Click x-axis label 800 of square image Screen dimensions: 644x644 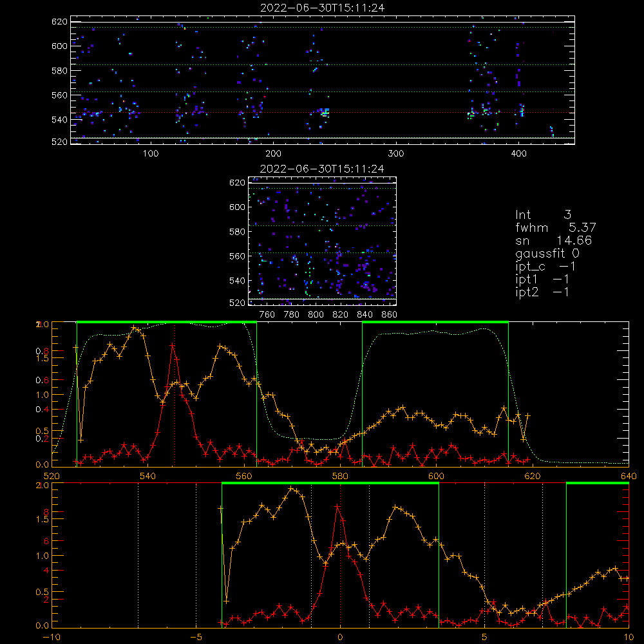click(x=316, y=315)
